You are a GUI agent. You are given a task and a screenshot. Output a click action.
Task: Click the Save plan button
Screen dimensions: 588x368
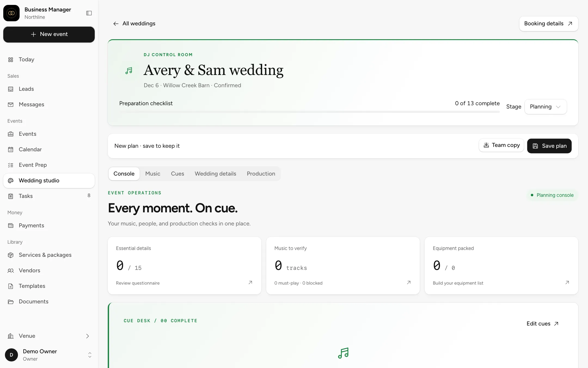549,146
